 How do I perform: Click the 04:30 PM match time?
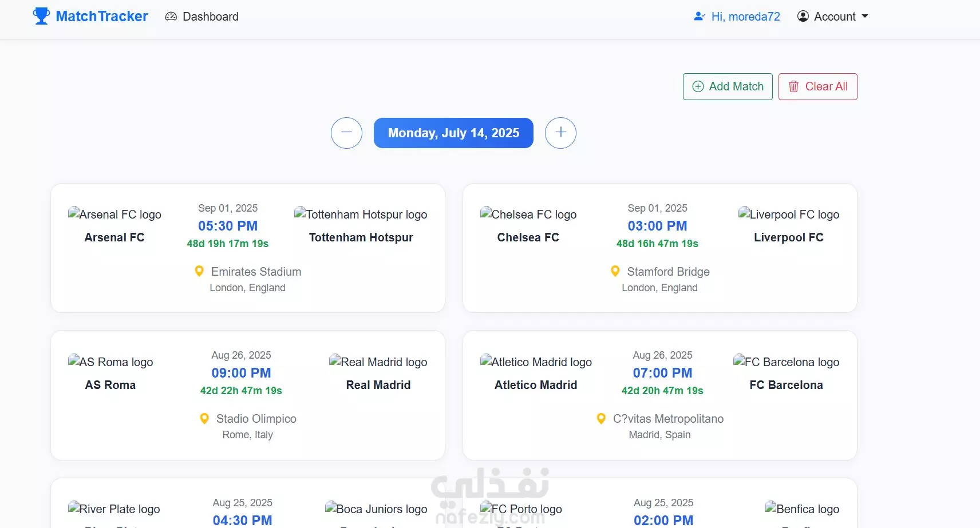pyautogui.click(x=242, y=521)
